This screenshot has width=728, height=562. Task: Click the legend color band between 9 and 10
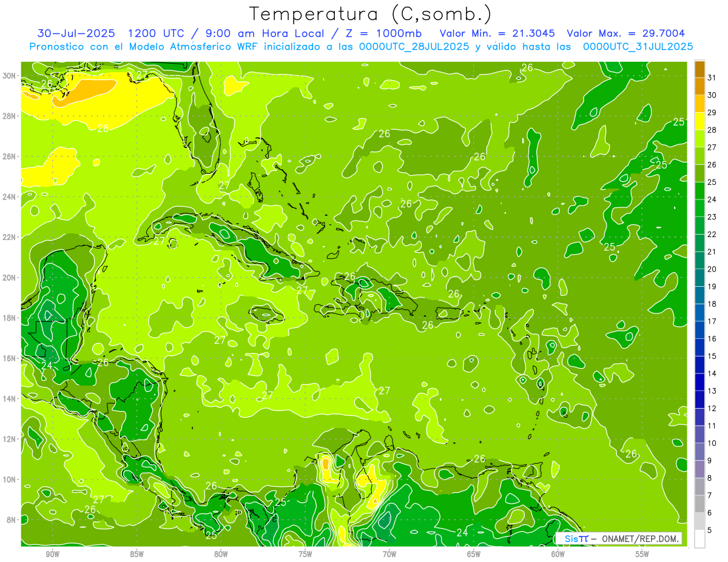(699, 452)
